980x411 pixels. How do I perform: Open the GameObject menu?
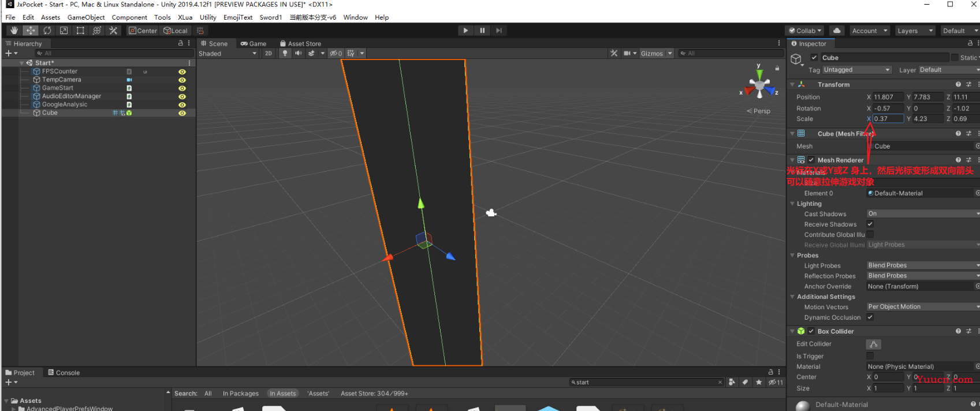(x=86, y=17)
